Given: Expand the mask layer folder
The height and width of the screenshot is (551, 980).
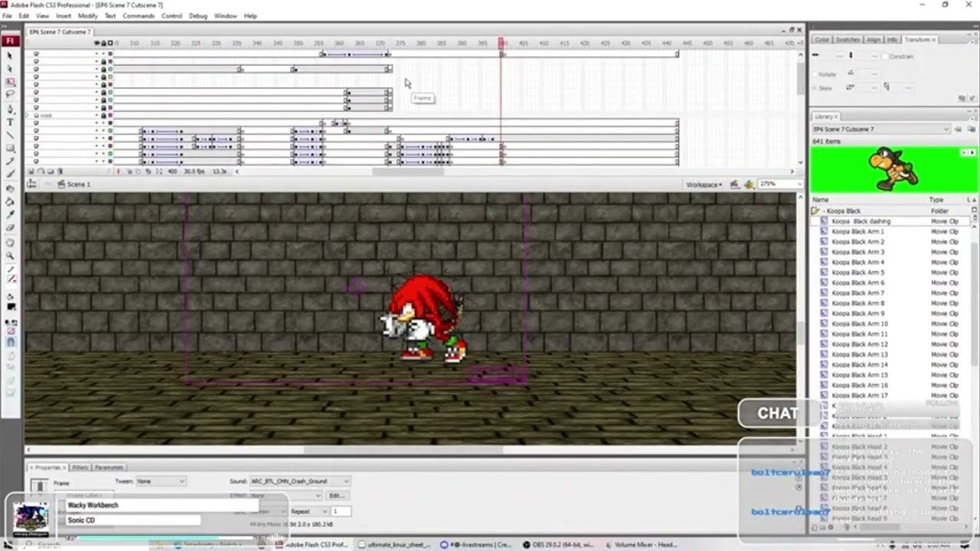Looking at the screenshot, I should coord(28,115).
